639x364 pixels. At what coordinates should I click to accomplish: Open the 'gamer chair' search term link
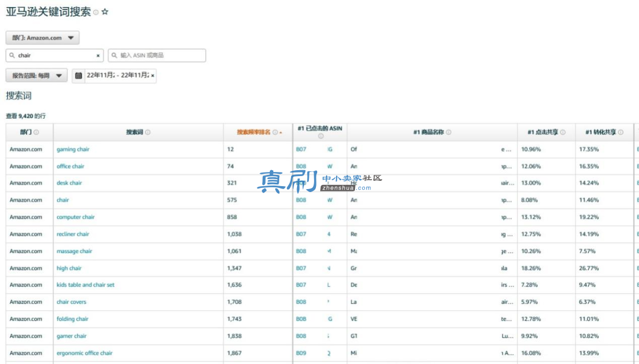[x=72, y=336]
